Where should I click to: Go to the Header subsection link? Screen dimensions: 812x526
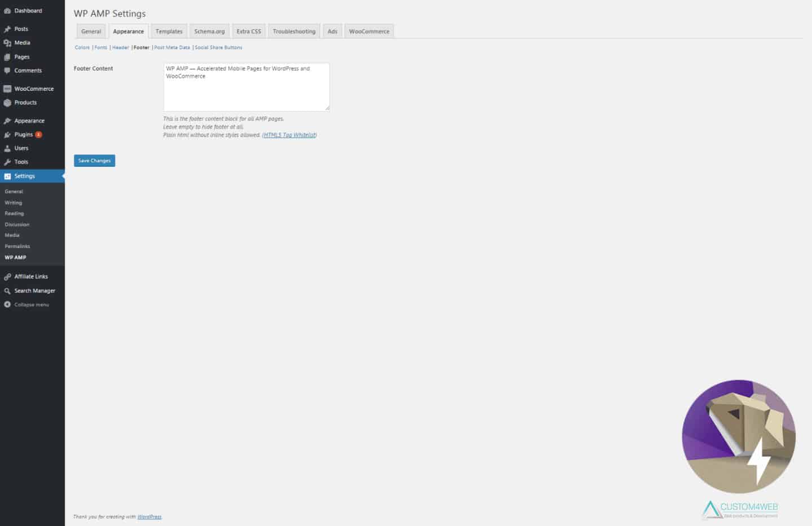point(121,47)
